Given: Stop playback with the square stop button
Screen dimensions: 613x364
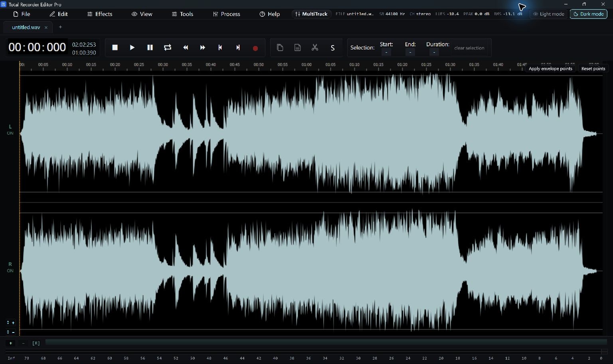Looking at the screenshot, I should coord(115,47).
